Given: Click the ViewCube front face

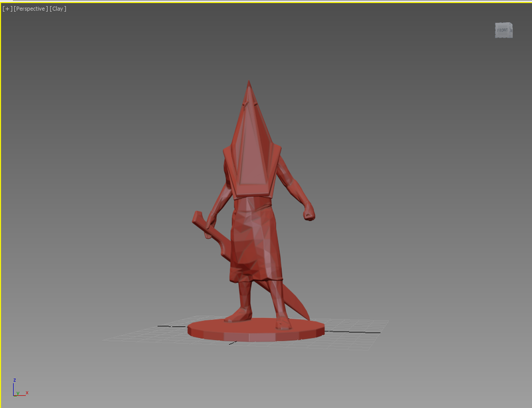Looking at the screenshot, I should [503, 30].
